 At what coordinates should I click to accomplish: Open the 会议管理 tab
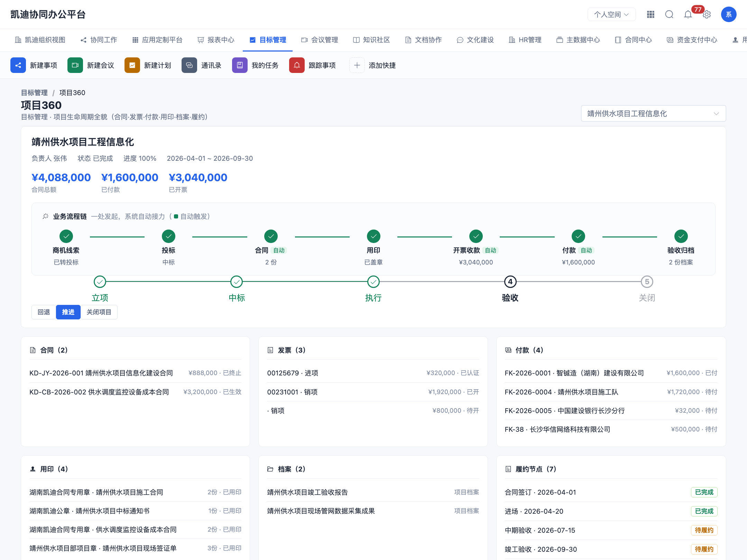(320, 40)
